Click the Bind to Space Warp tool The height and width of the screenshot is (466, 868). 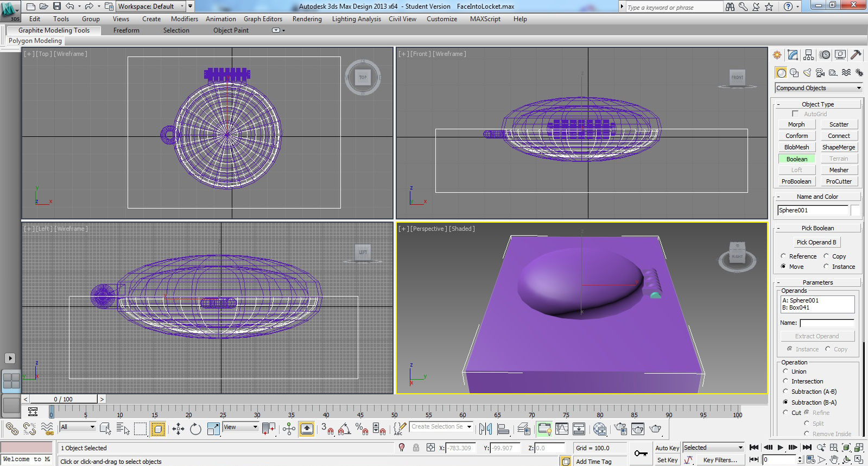pyautogui.click(x=47, y=429)
